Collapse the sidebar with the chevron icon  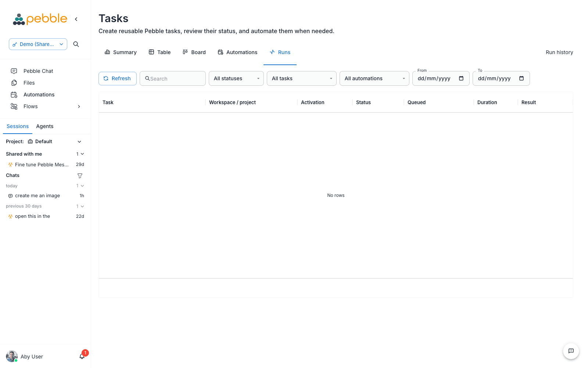pos(76,19)
